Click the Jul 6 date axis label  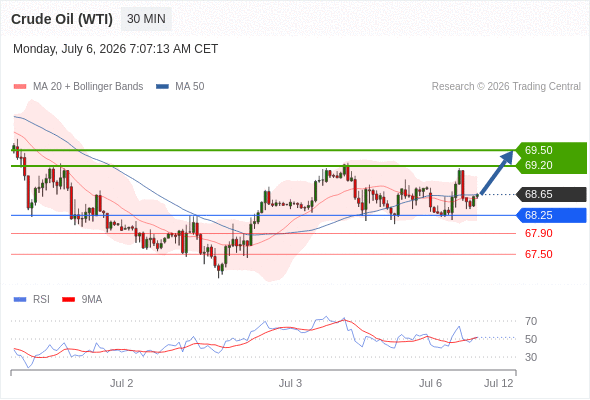[430, 383]
